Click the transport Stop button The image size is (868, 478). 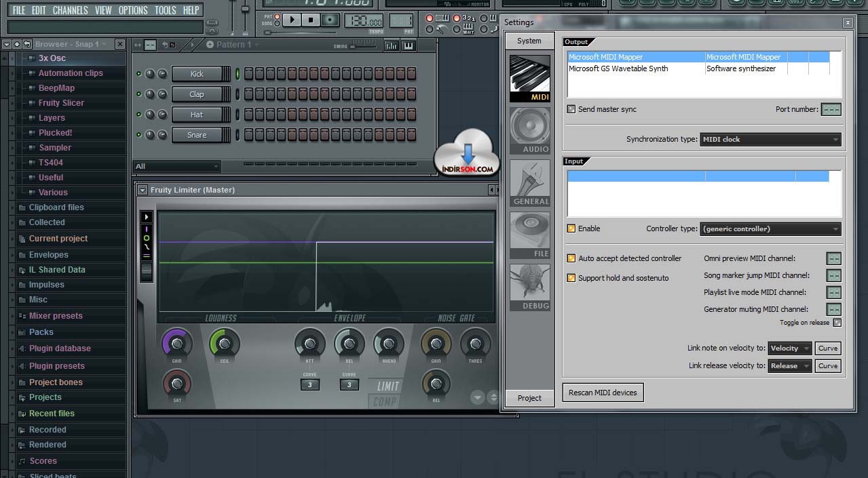click(x=311, y=20)
